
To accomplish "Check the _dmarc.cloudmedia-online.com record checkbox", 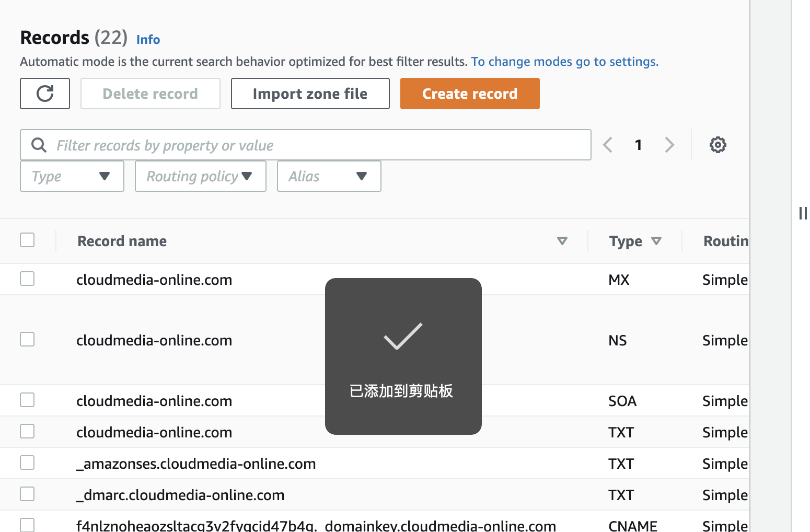I will [27, 494].
